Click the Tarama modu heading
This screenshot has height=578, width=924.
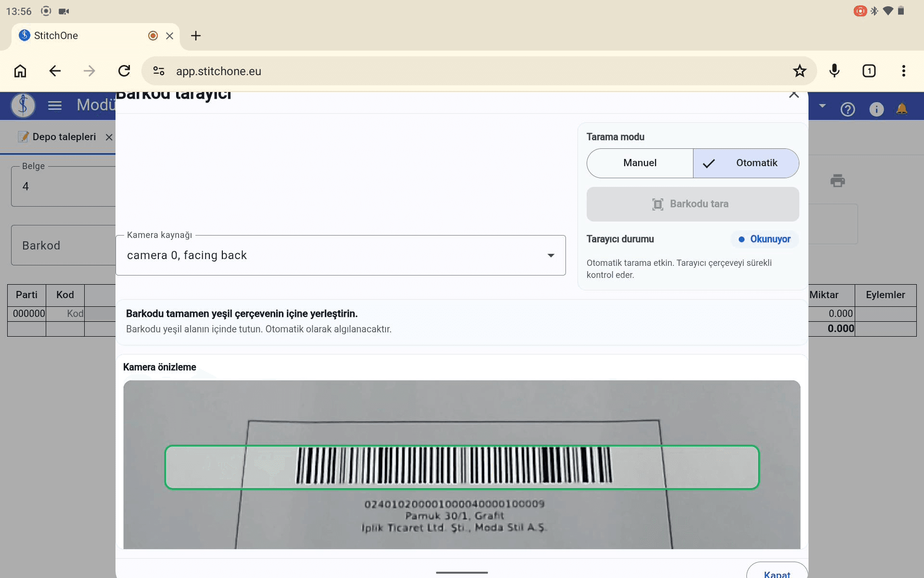click(x=616, y=137)
